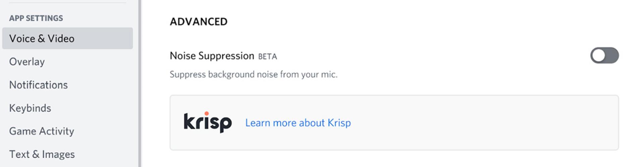This screenshot has width=644, height=167.
Task: Click the APP SETTINGS section header
Action: point(36,18)
